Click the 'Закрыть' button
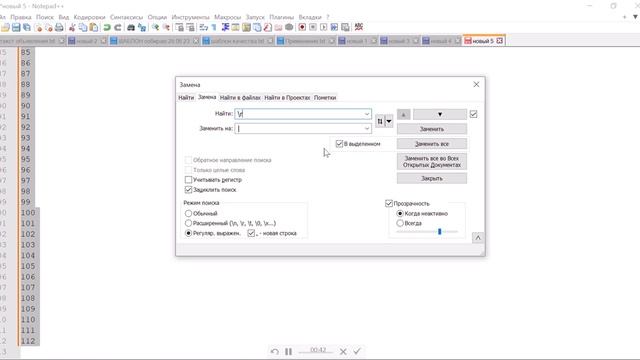640x360 pixels. pyautogui.click(x=432, y=178)
